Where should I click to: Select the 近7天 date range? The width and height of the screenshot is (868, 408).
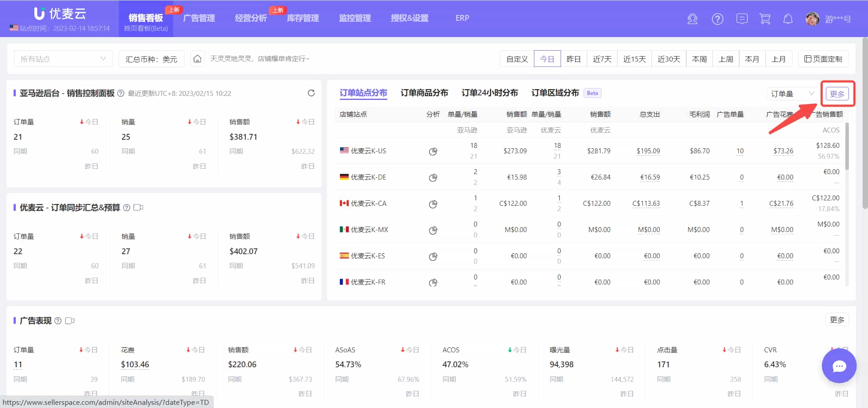point(602,59)
